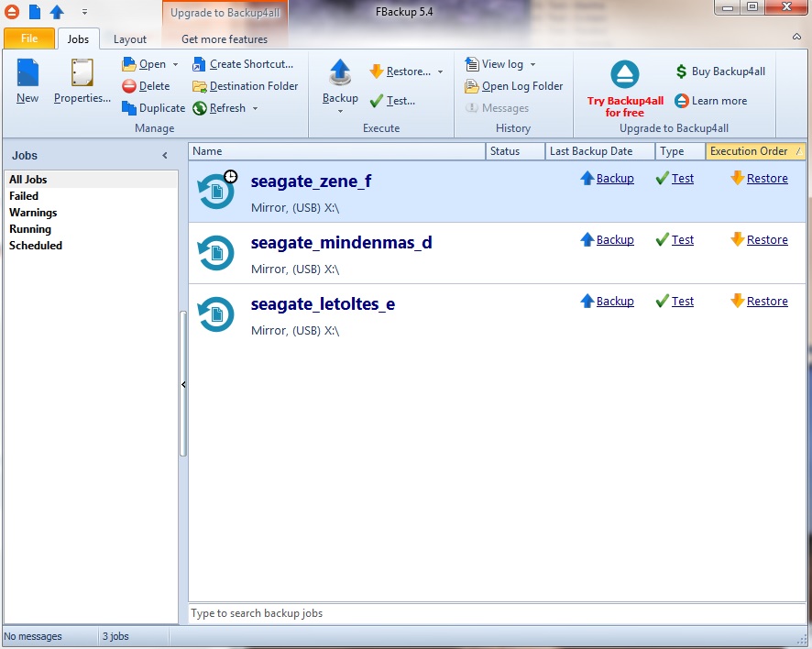Click the Open job button
The width and height of the screenshot is (812, 649).
pyautogui.click(x=145, y=64)
